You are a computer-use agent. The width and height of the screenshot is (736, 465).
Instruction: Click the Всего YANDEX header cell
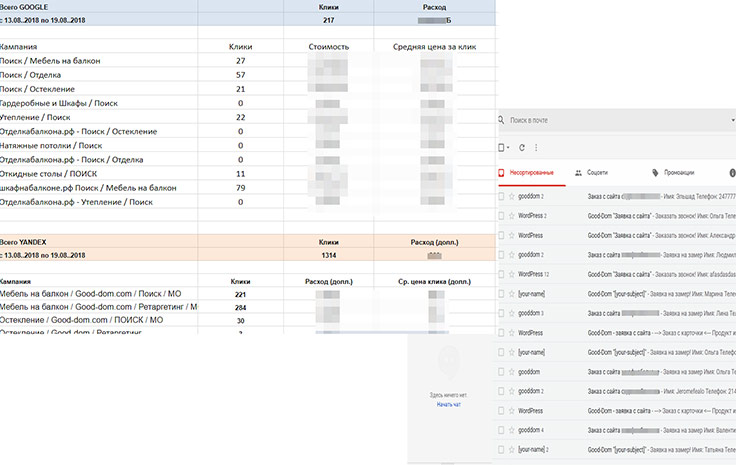tap(25, 241)
